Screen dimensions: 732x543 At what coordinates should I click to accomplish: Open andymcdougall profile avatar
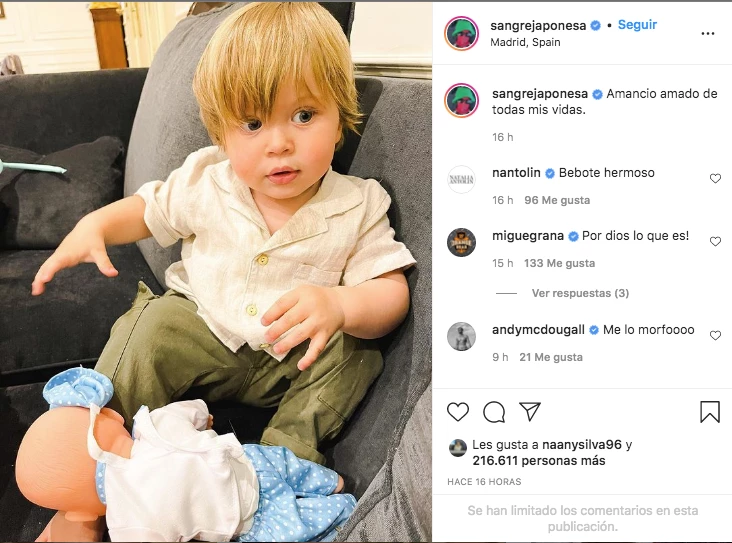tap(461, 336)
